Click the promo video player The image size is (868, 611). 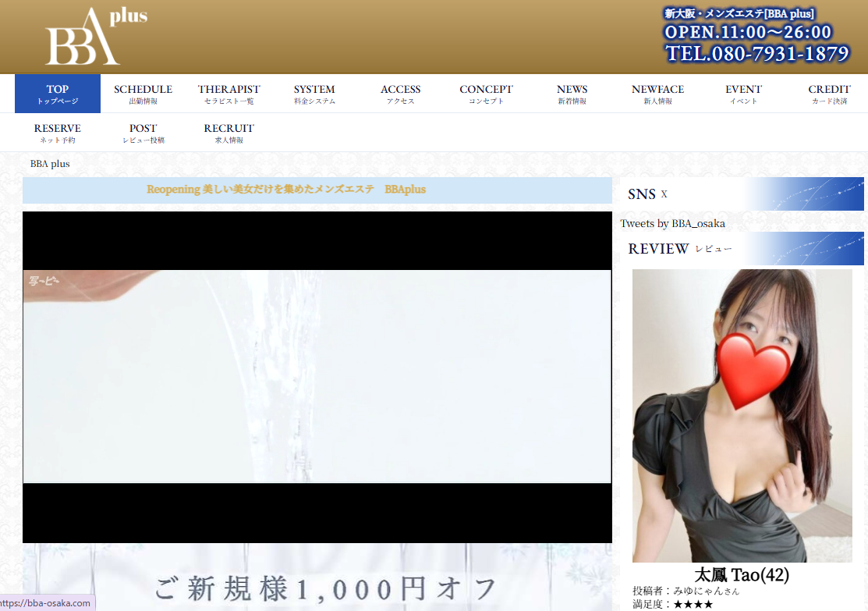pos(317,377)
